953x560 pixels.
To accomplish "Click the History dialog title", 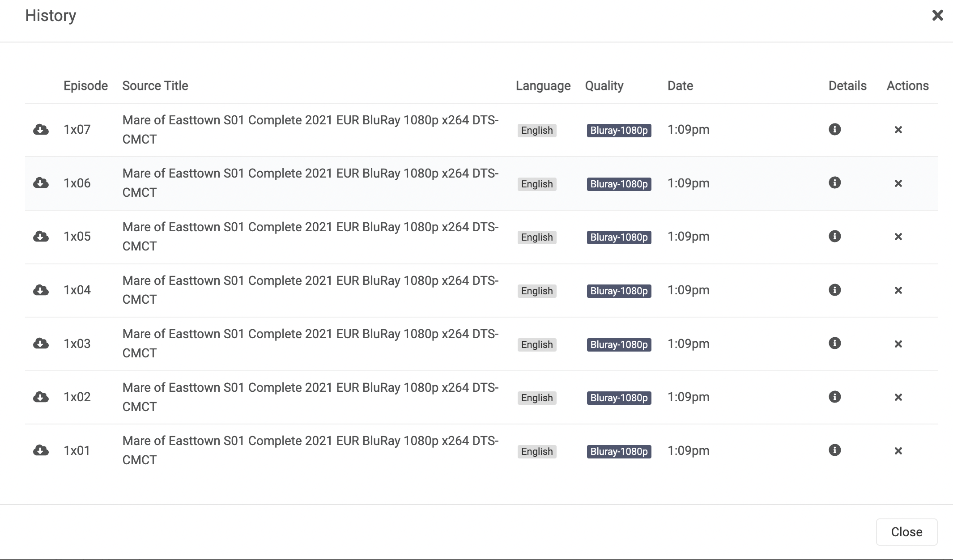I will (51, 15).
